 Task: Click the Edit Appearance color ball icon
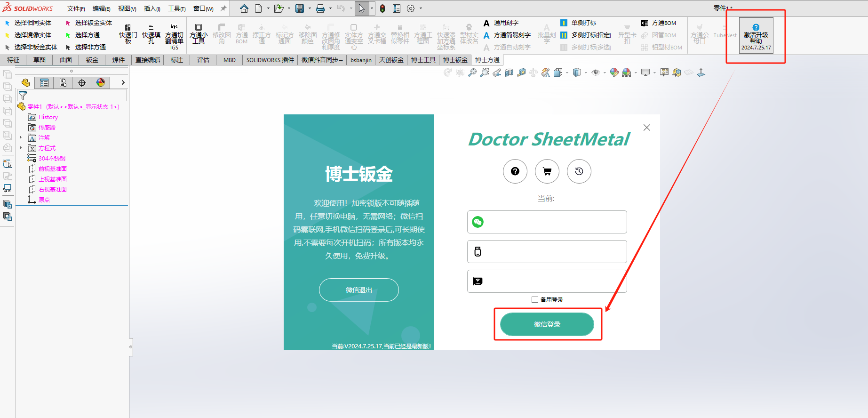point(614,72)
